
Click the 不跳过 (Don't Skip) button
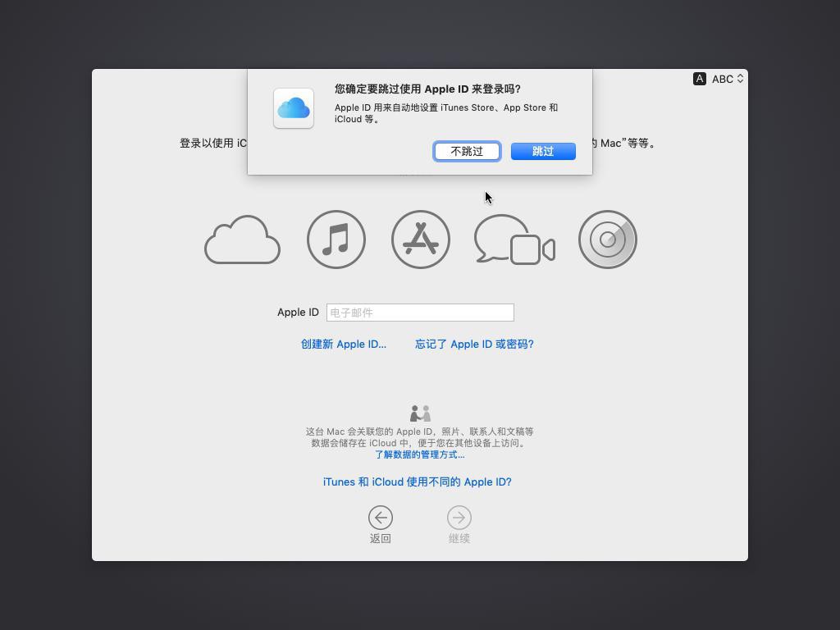[x=467, y=152]
